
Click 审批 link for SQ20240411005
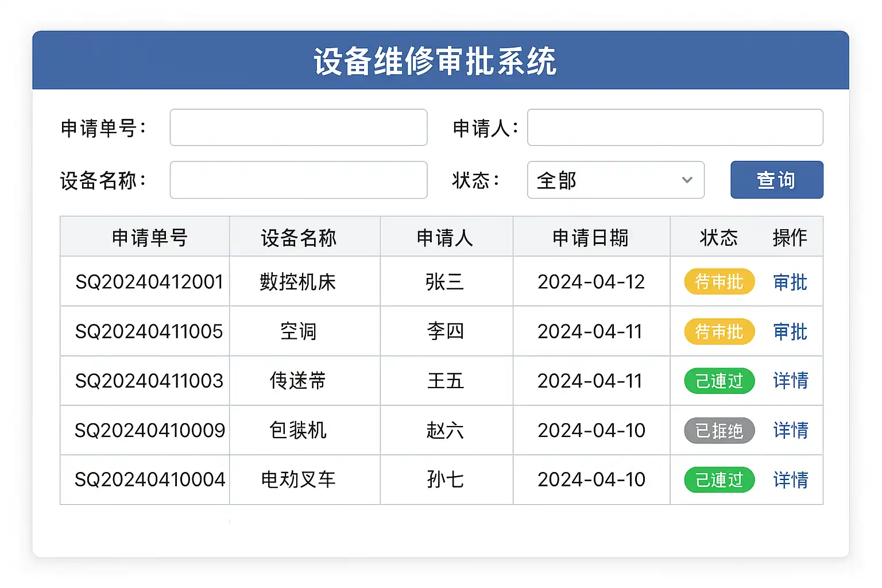pyautogui.click(x=790, y=331)
